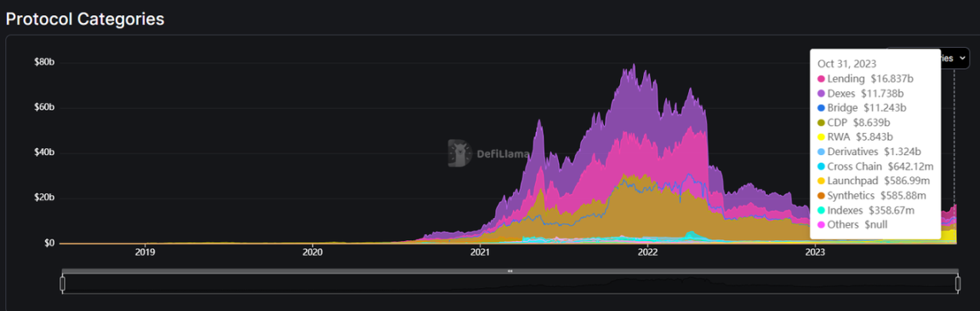Click the $0 y-axis label
The image size is (980, 311).
coord(48,243)
